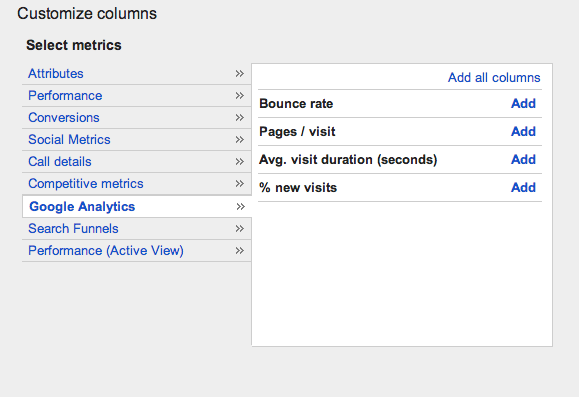Add the Avg. visit duration column
The height and width of the screenshot is (397, 579).
523,160
